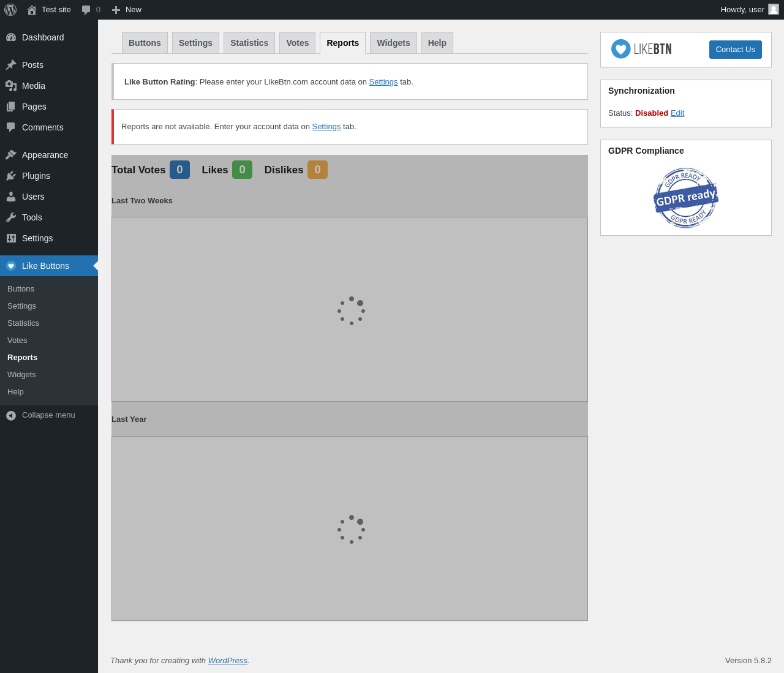Edit the Synchronization status
784x673 pixels.
(677, 113)
